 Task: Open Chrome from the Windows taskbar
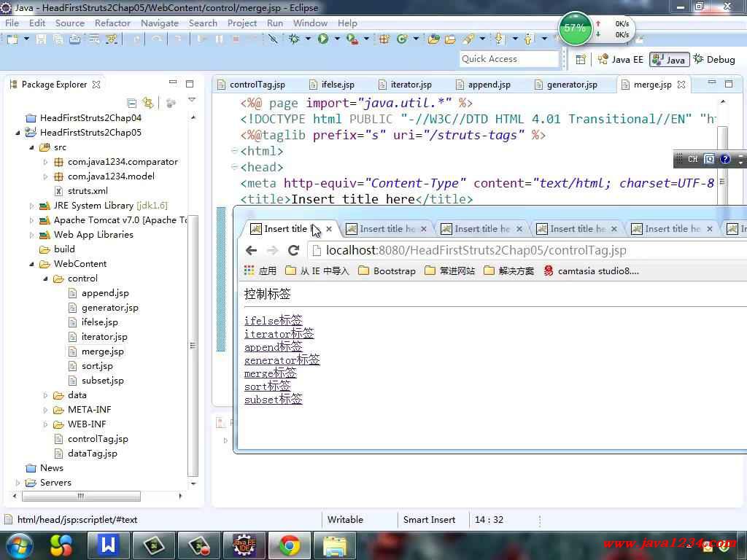click(x=289, y=545)
